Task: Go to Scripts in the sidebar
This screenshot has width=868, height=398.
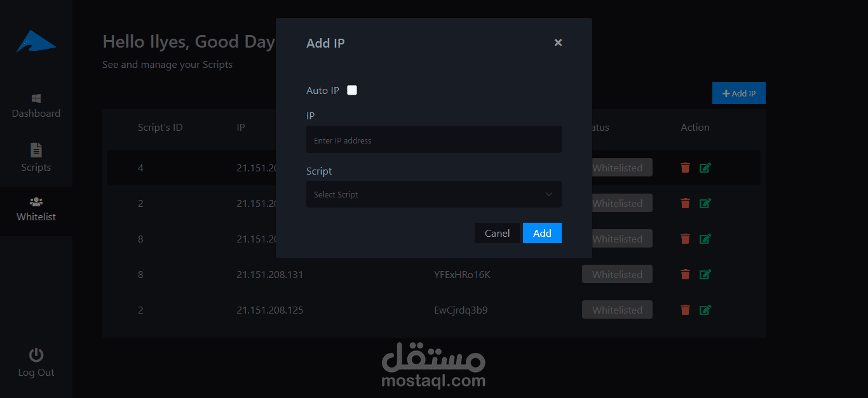Action: (x=36, y=158)
